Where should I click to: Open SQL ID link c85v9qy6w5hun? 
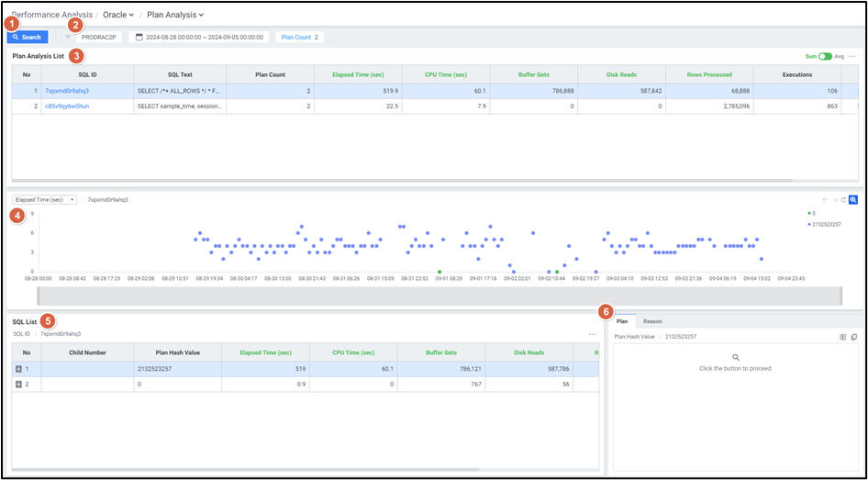[x=67, y=106]
